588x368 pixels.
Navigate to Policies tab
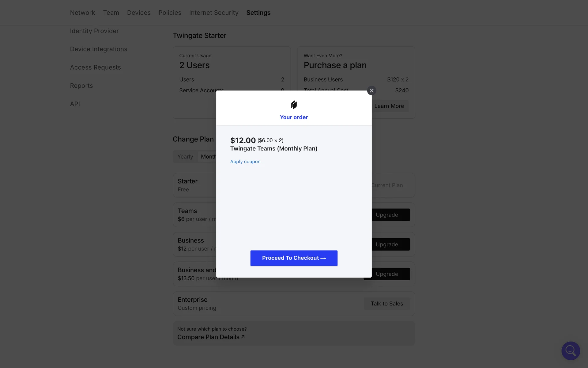coord(170,13)
